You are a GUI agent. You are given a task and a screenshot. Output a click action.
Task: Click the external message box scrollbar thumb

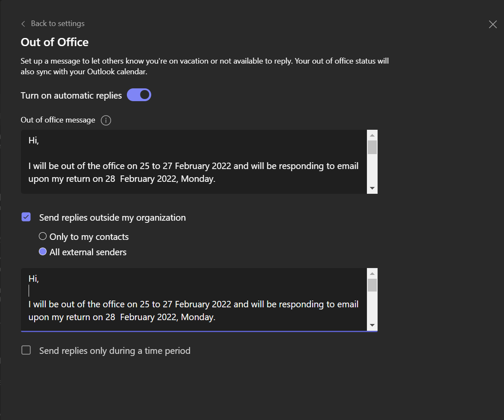[372, 285]
